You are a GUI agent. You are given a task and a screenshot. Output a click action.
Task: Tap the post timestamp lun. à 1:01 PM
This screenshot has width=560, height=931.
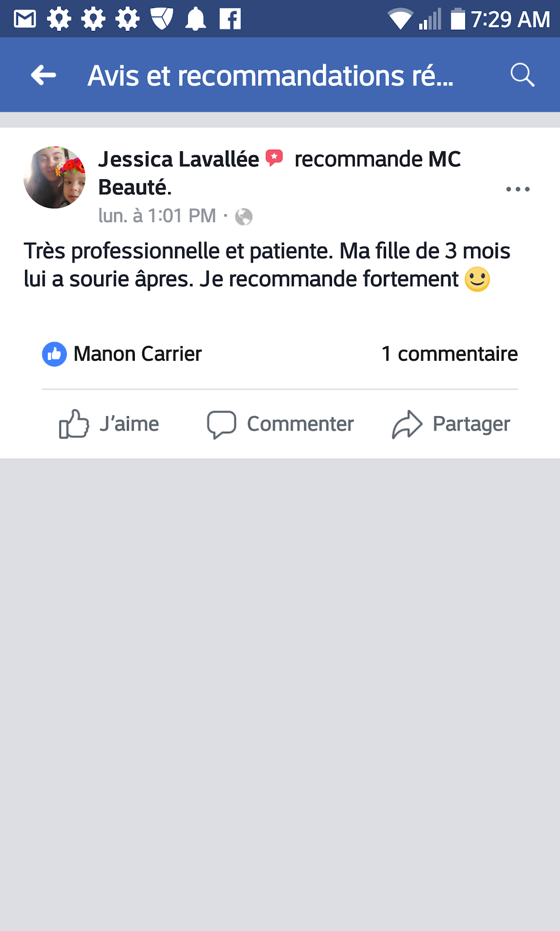point(157,216)
